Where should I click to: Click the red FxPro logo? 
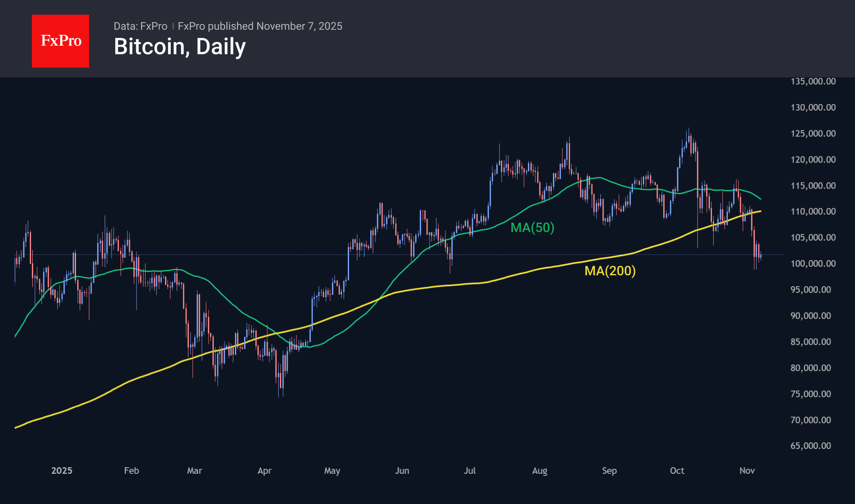pos(60,41)
